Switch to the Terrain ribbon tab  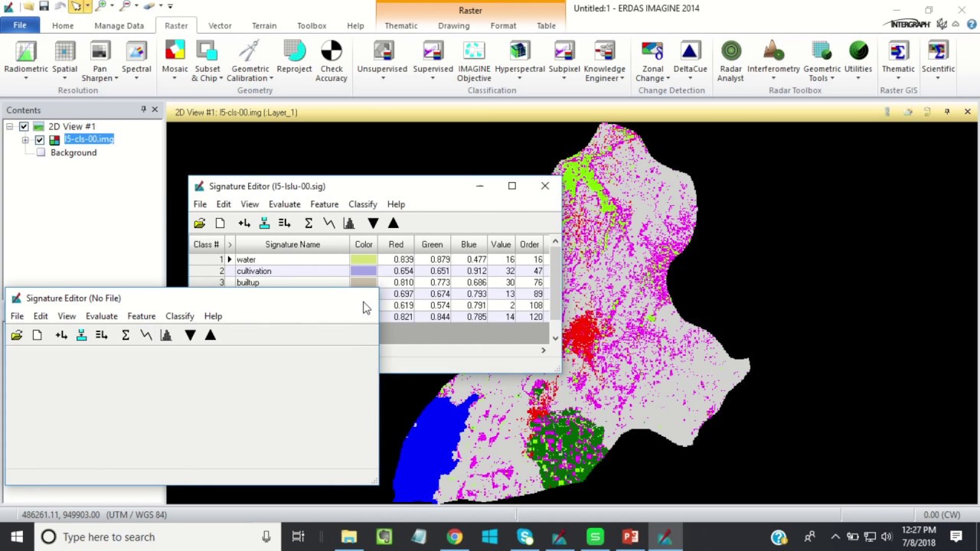coord(264,25)
